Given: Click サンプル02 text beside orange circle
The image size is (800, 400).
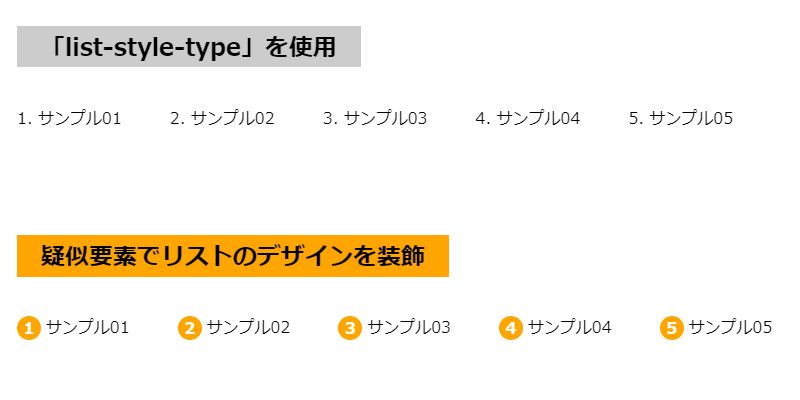Looking at the screenshot, I should coord(248,327).
